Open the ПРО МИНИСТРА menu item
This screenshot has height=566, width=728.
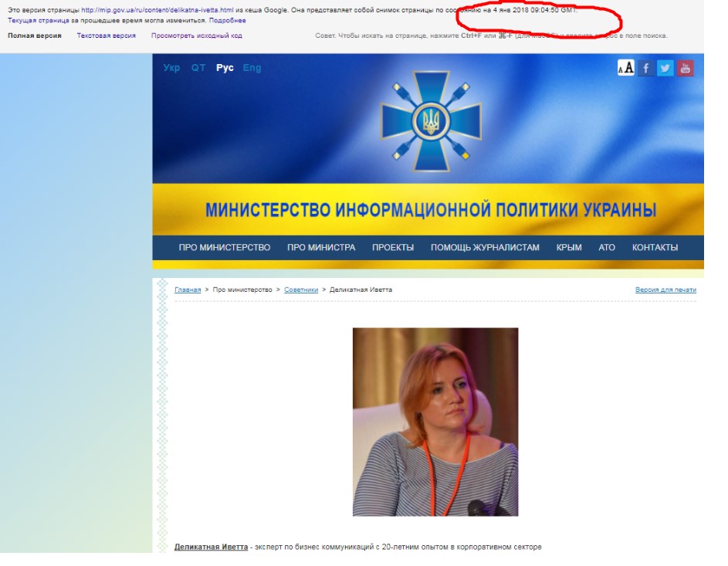click(321, 248)
